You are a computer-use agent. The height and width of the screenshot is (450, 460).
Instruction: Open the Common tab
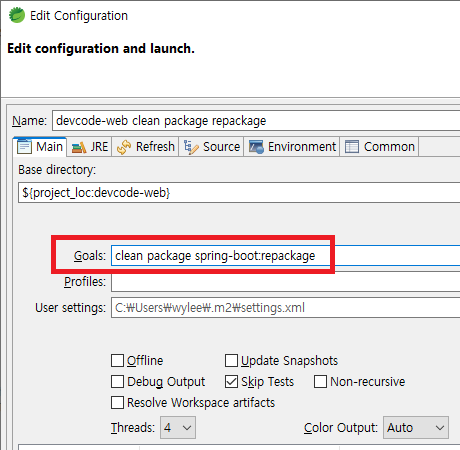[x=380, y=147]
